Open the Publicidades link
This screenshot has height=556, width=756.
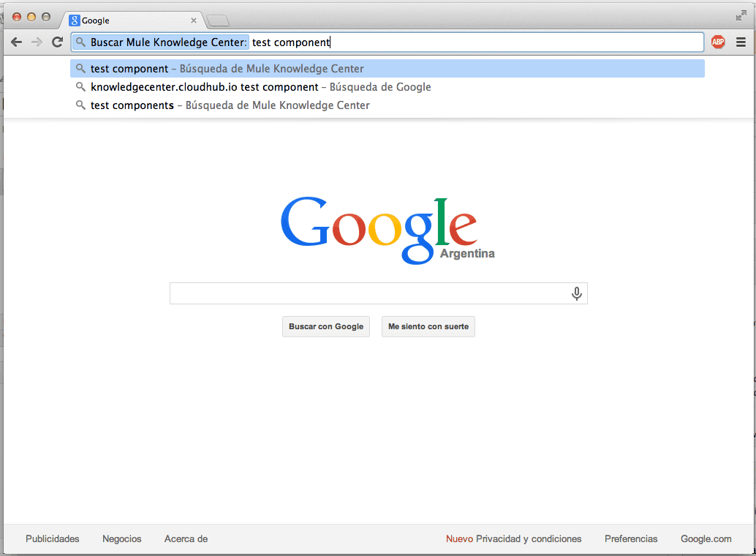[x=52, y=538]
